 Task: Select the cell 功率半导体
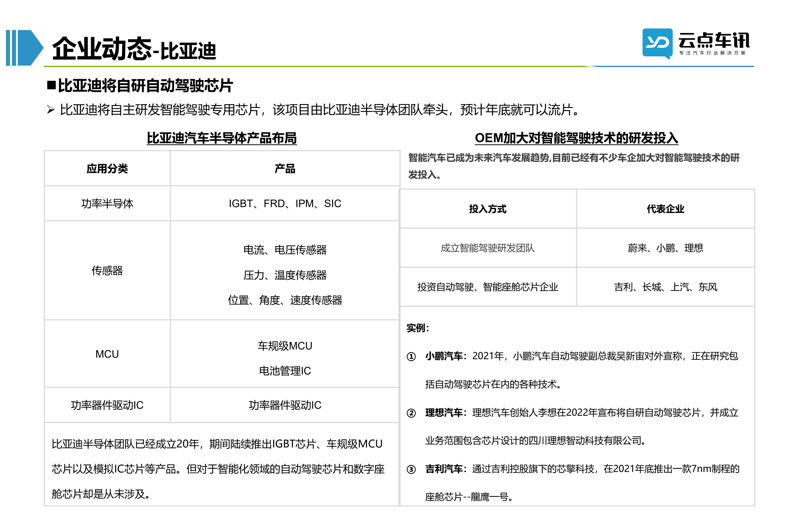pos(107,204)
